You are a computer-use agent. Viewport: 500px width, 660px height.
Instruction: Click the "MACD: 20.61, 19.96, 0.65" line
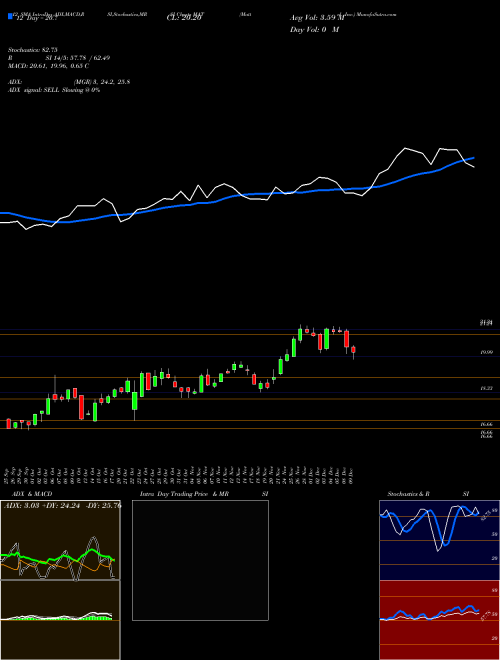48,66
